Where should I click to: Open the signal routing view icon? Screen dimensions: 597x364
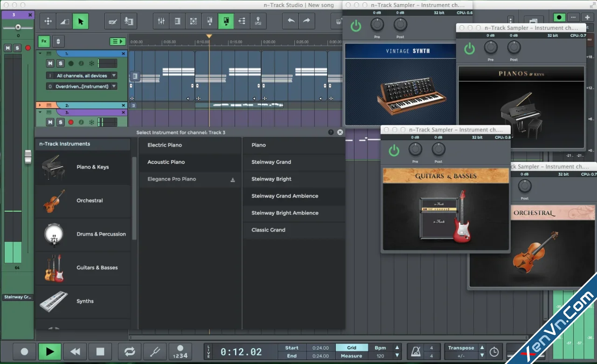[242, 21]
